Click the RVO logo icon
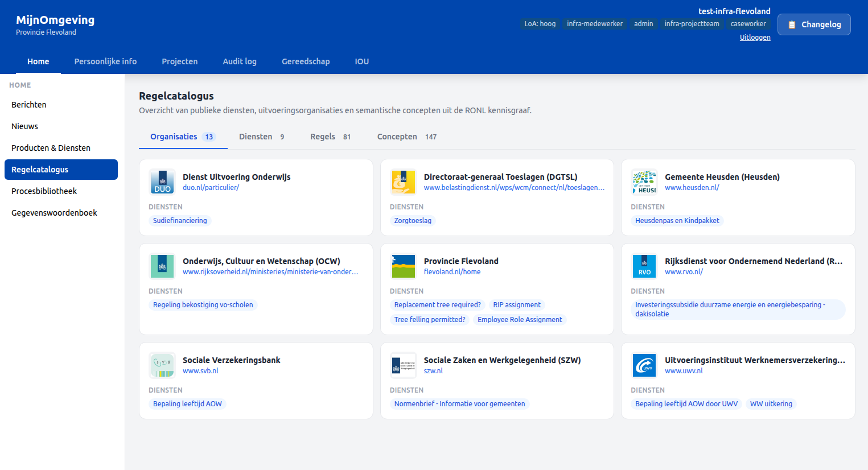The image size is (868, 470). coord(644,266)
